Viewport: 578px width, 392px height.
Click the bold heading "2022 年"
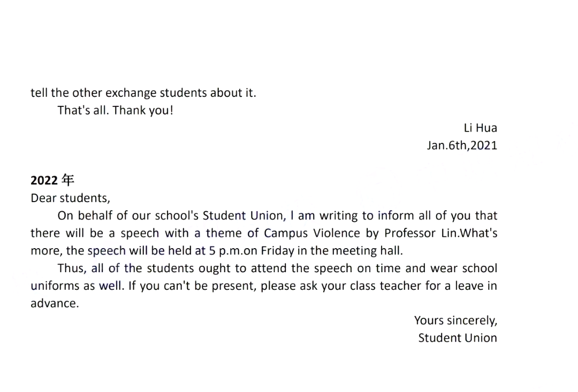[52, 180]
